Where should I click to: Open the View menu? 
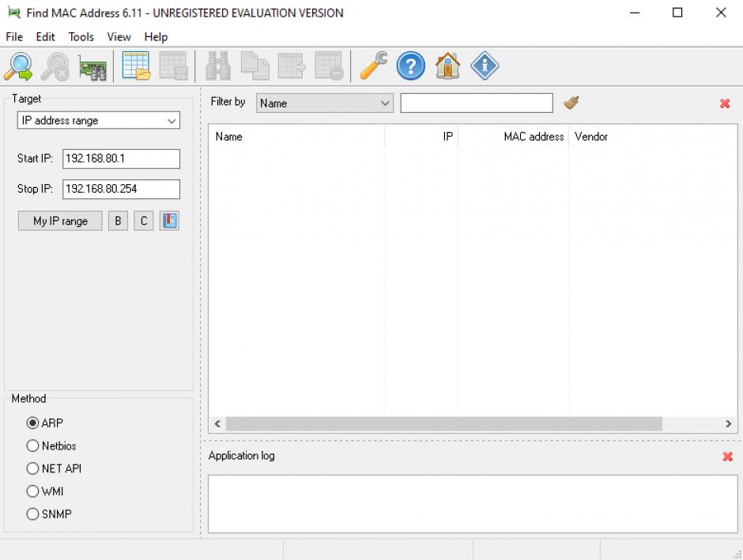(119, 37)
